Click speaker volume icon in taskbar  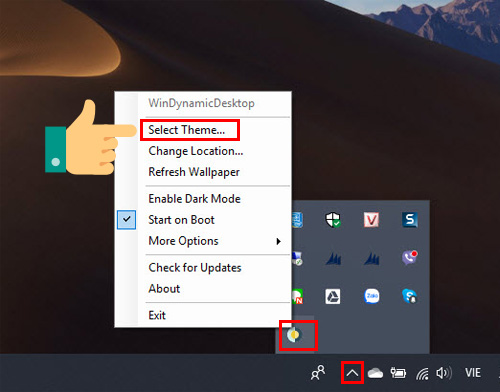tap(444, 373)
